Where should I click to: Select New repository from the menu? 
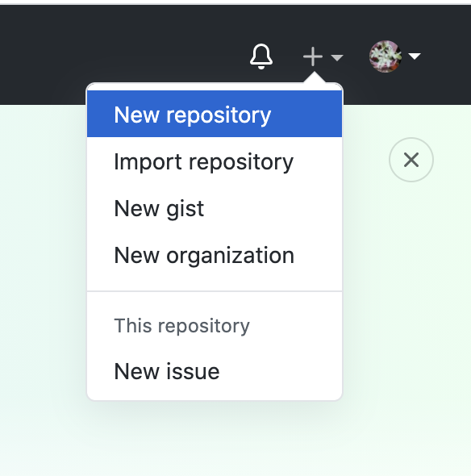tap(215, 114)
